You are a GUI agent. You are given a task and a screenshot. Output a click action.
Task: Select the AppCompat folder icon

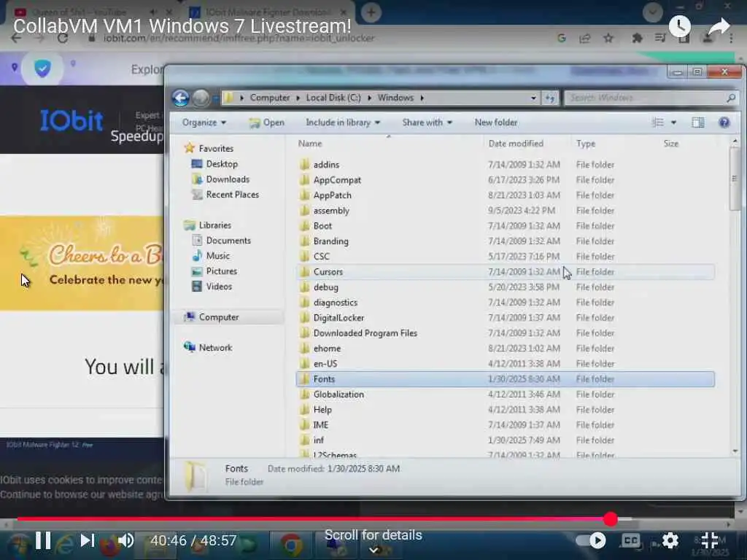pyautogui.click(x=305, y=180)
